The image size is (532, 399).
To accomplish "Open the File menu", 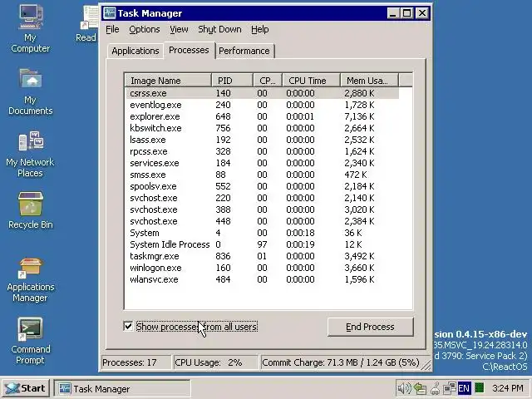I will click(112, 30).
